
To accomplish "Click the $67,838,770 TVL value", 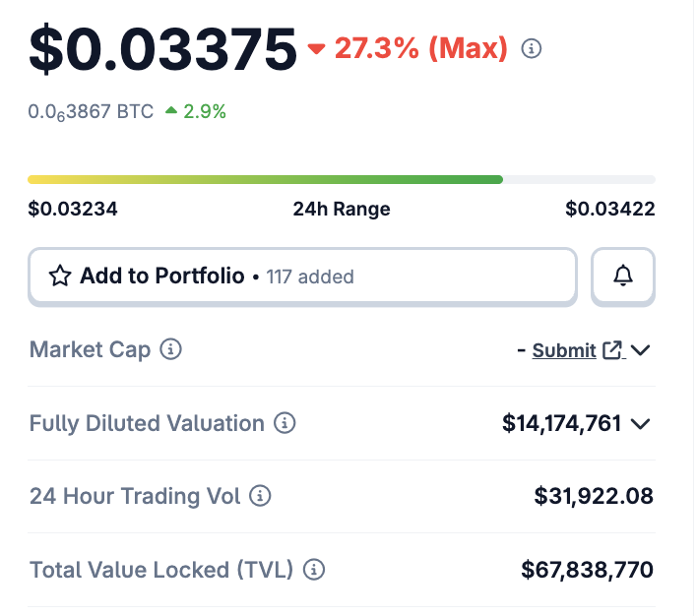I will click(x=587, y=570).
